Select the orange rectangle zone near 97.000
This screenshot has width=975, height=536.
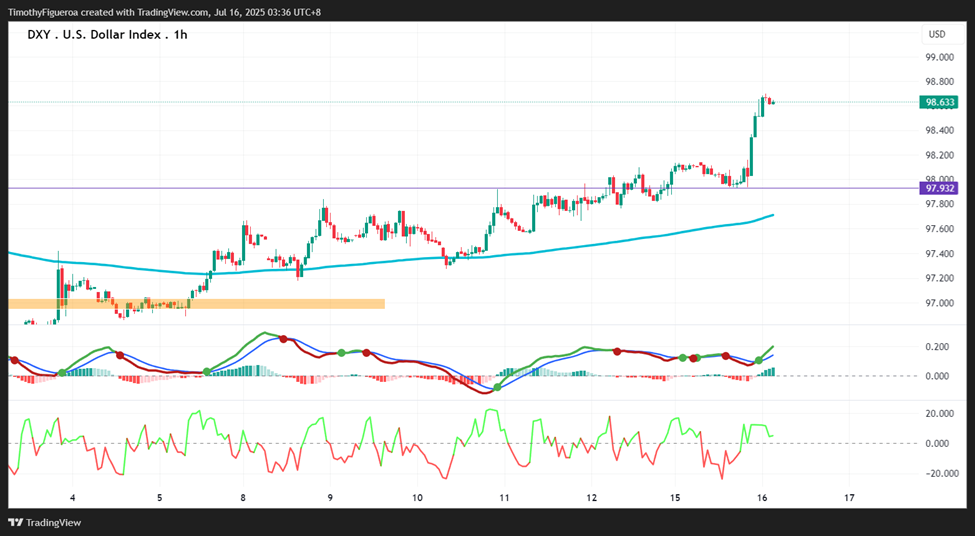[196, 304]
